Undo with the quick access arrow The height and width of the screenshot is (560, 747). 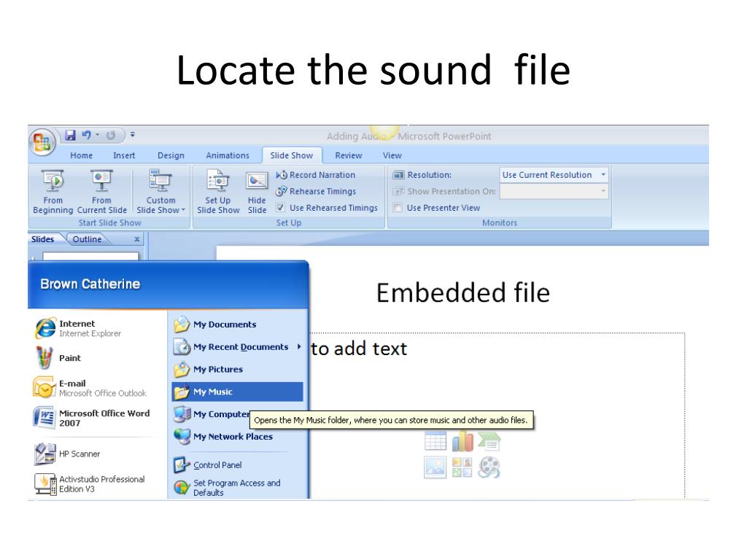tap(86, 135)
